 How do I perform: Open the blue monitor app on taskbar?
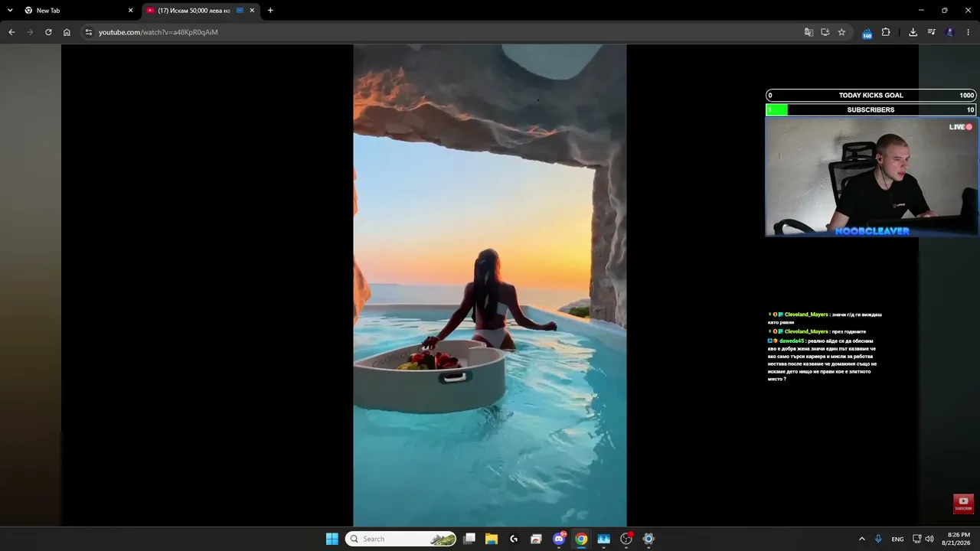point(603,539)
